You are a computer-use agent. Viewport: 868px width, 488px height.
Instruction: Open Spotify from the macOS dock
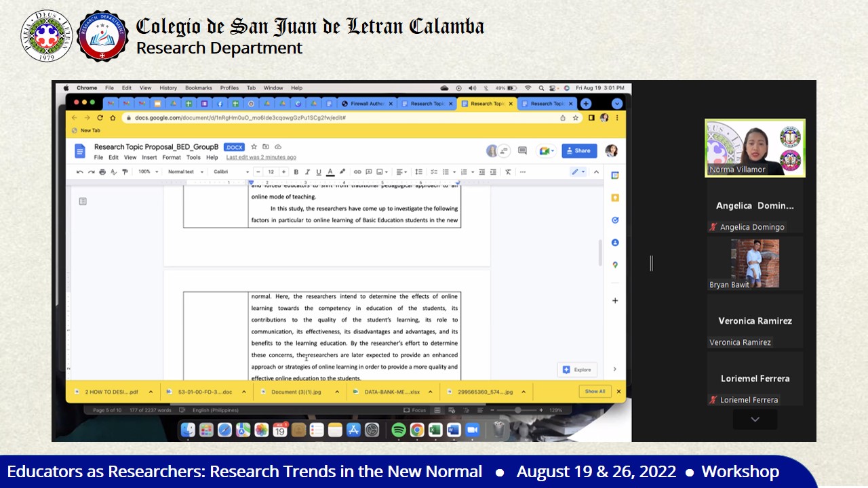(x=399, y=430)
